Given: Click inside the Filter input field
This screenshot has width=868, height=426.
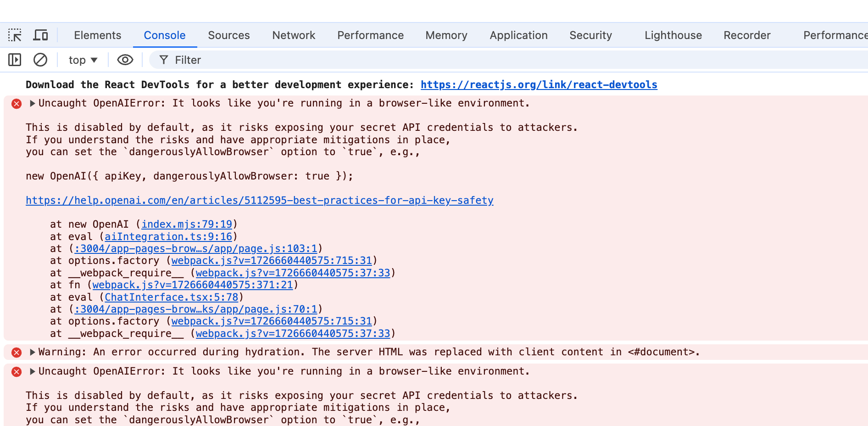Looking at the screenshot, I should [x=229, y=60].
